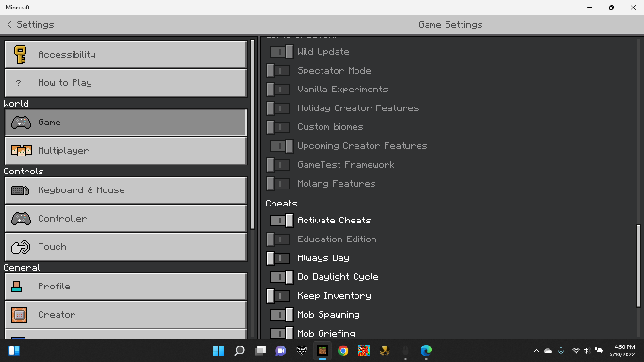644x362 pixels.
Task: Click the golden key Accessibility icon
Action: 20,55
